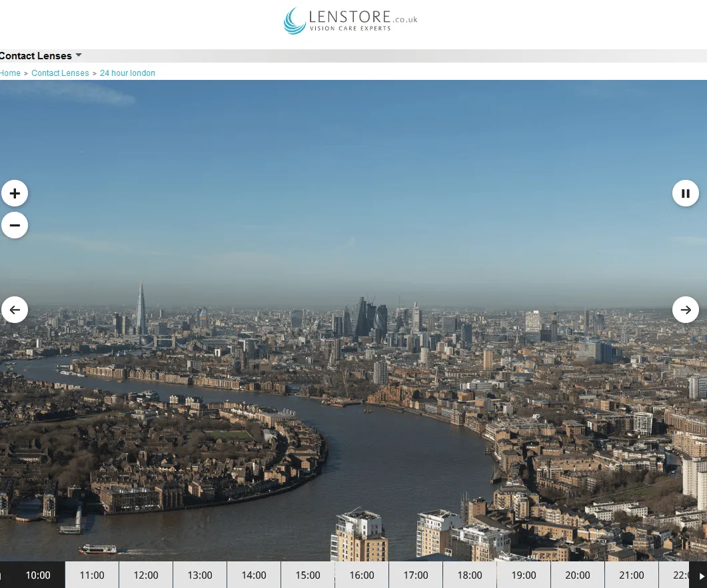
Task: Open 24 hour london breadcrumb
Action: [127, 73]
